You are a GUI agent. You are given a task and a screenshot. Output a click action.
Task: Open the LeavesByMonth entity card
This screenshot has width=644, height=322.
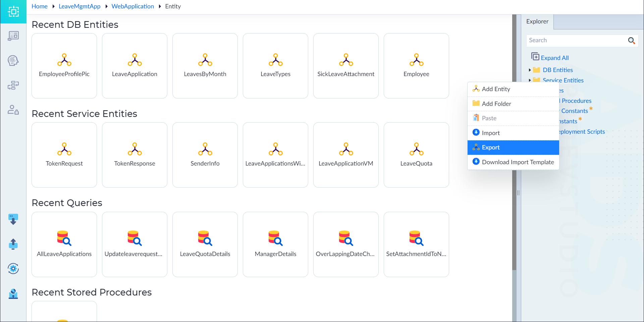click(x=205, y=66)
